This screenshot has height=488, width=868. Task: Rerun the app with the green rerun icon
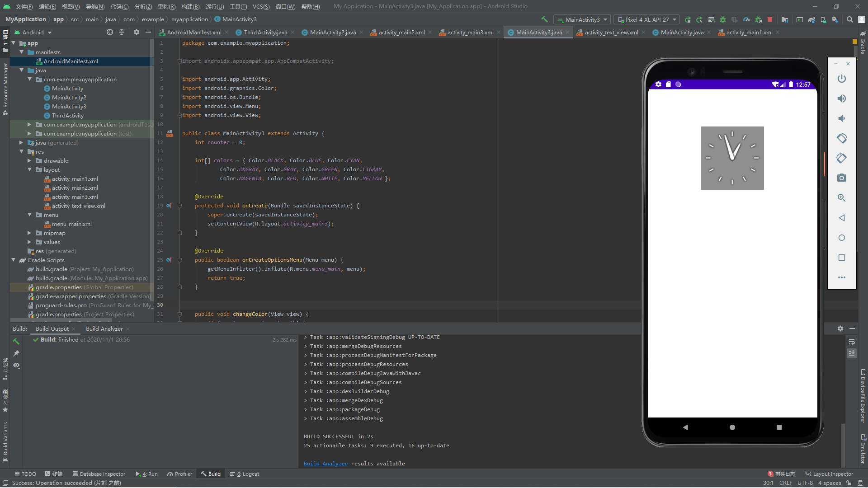click(688, 19)
